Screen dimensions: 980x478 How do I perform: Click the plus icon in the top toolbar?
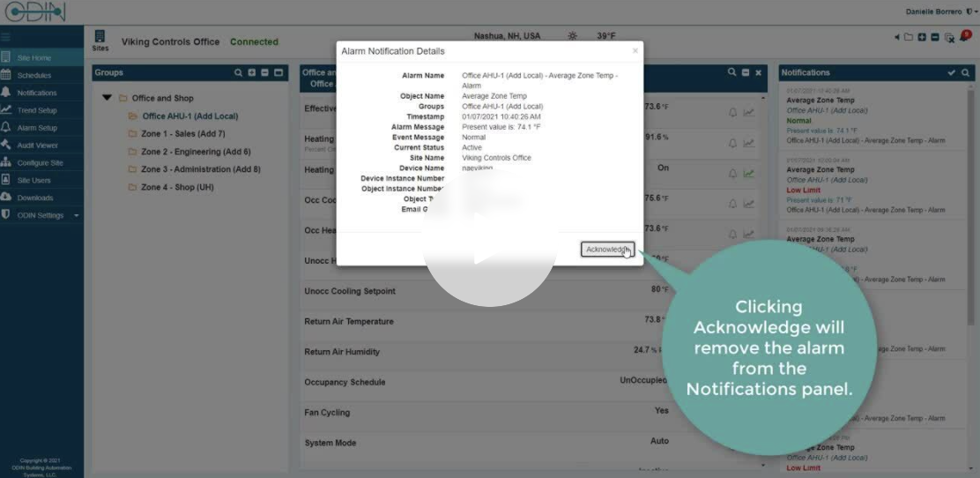pyautogui.click(x=922, y=38)
